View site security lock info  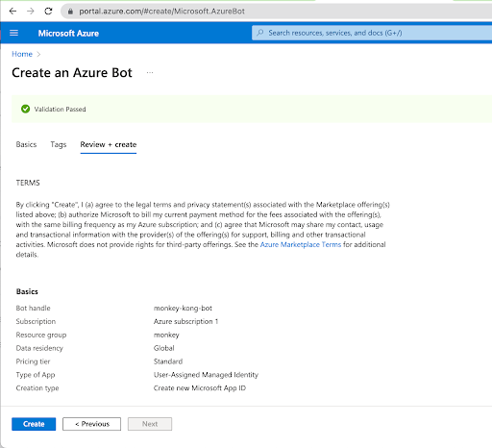click(70, 12)
